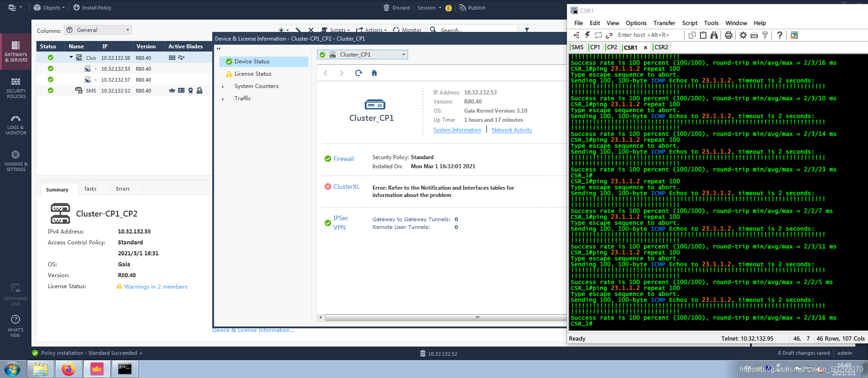The width and height of the screenshot is (868, 378).
Task: Open the SecureCRT Script menu
Action: [689, 23]
